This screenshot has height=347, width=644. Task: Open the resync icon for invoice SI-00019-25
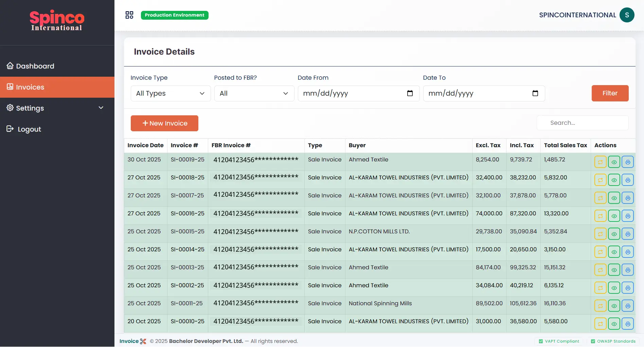(x=600, y=162)
